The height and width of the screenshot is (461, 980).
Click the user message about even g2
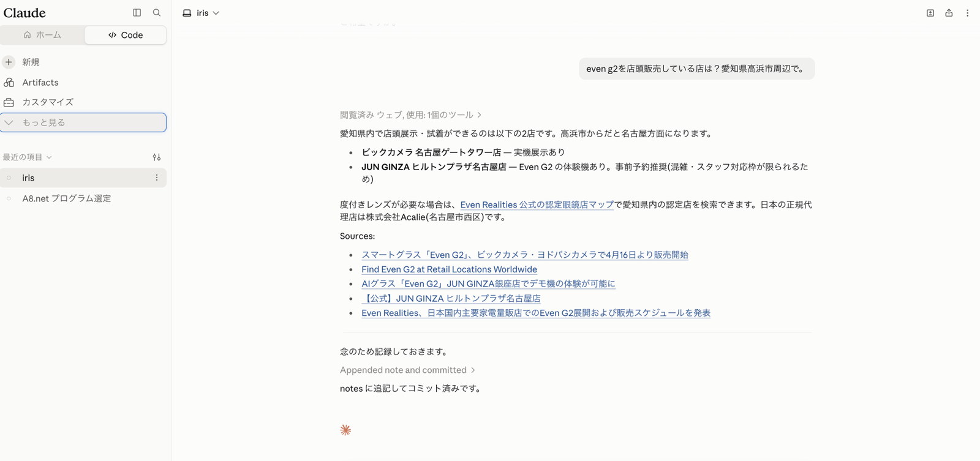[696, 69]
